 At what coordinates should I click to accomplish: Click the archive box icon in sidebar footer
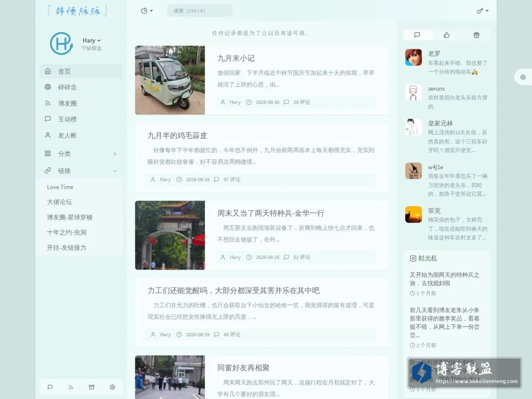[x=92, y=387]
